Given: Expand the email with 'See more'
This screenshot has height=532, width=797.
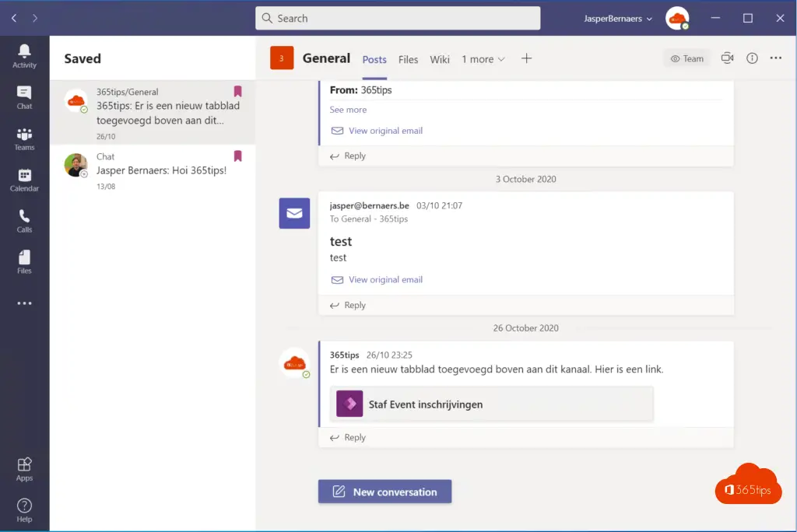Looking at the screenshot, I should click(348, 110).
